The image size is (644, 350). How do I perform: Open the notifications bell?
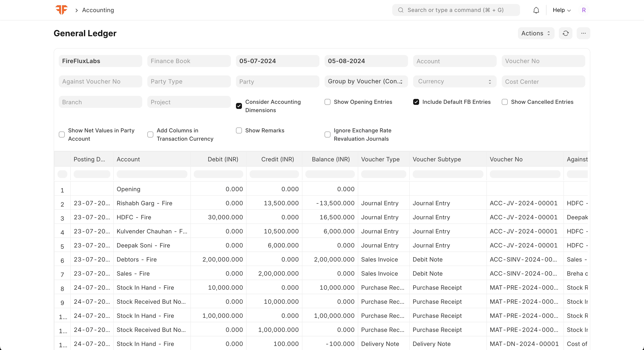536,10
